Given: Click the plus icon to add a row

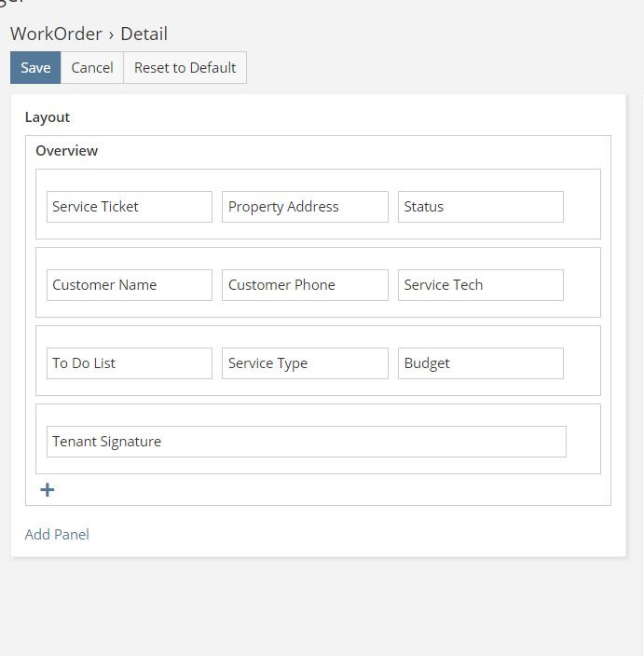Looking at the screenshot, I should [x=48, y=490].
